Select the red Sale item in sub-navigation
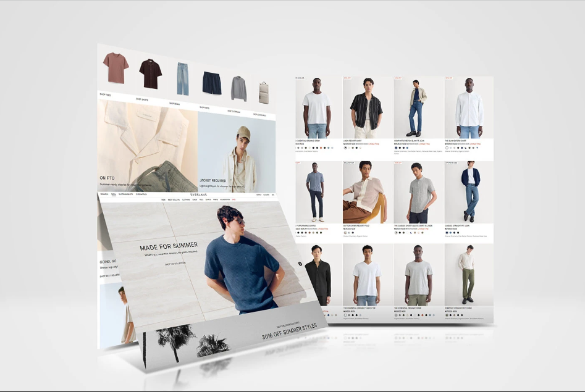 point(234,199)
